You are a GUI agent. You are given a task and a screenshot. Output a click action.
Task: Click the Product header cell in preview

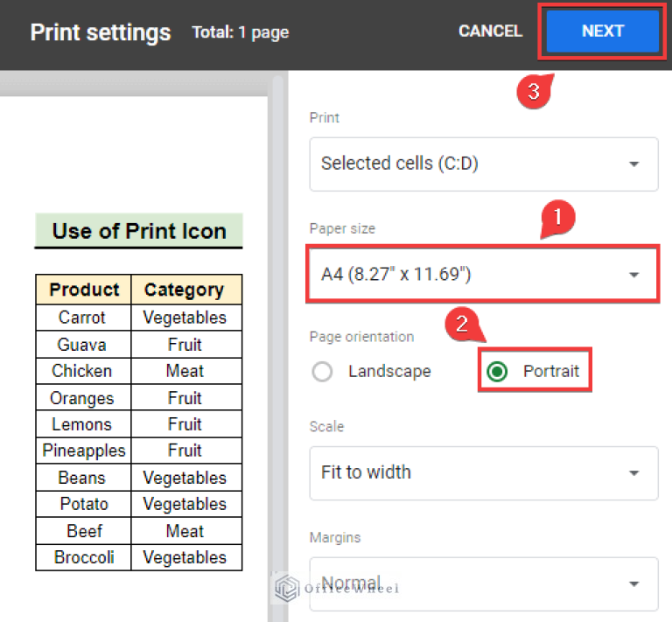84,290
